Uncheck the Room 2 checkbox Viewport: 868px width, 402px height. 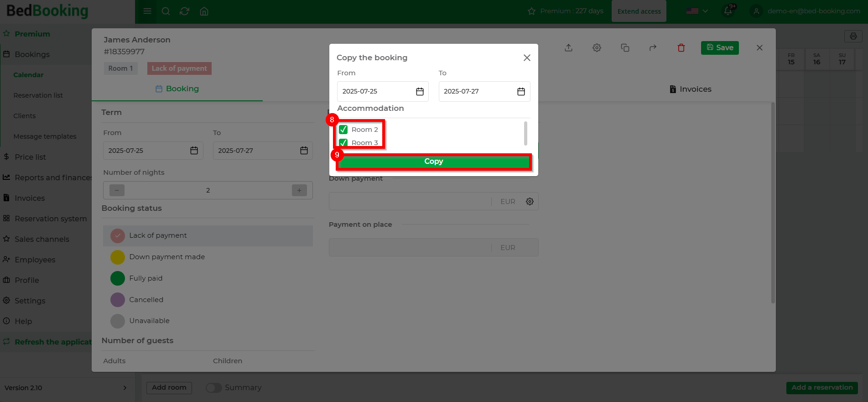pos(343,130)
